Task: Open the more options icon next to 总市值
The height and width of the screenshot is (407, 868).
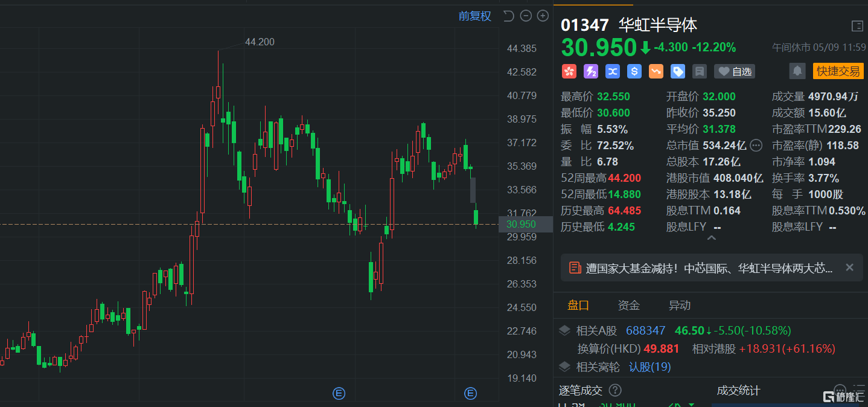Action: tap(756, 146)
